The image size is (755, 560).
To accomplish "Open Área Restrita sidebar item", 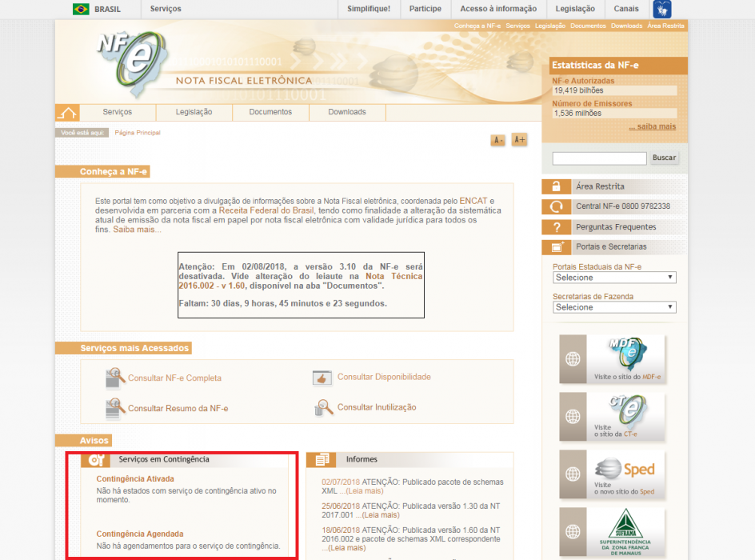I will tap(614, 186).
